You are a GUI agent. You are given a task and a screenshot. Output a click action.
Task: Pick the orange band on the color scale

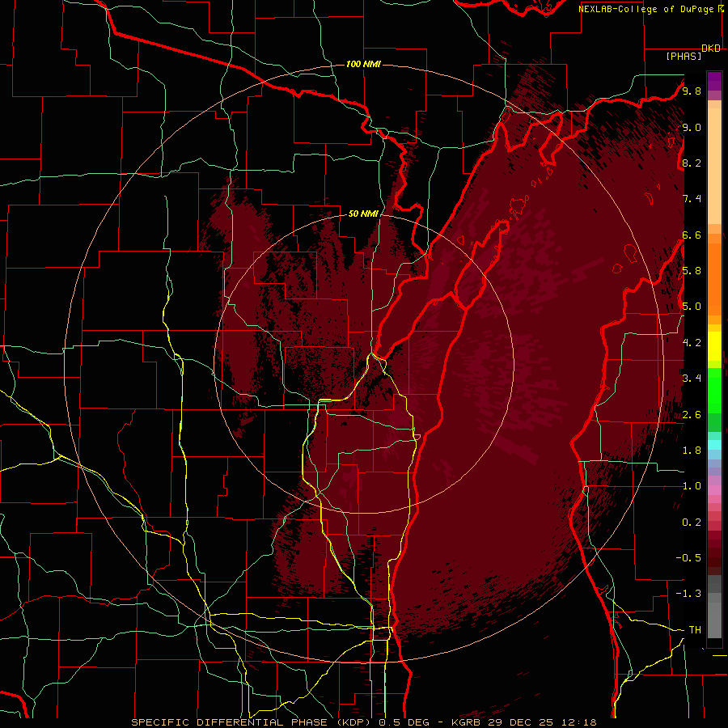[714, 278]
